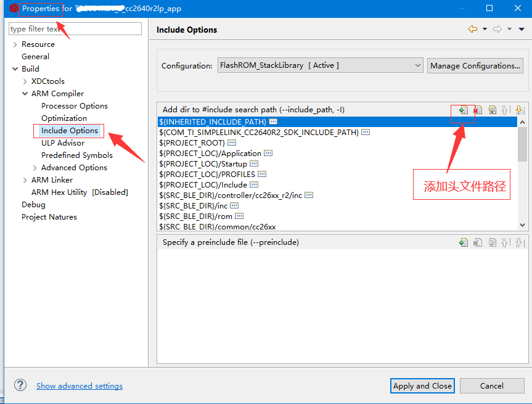Screen dimensions: 532x404
Task: Select Include Options in tree
Action: point(70,131)
